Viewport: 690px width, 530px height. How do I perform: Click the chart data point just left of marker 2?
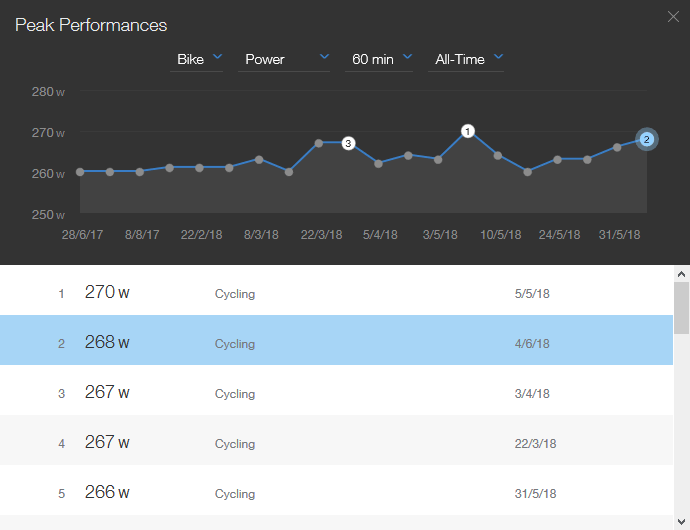pos(617,147)
